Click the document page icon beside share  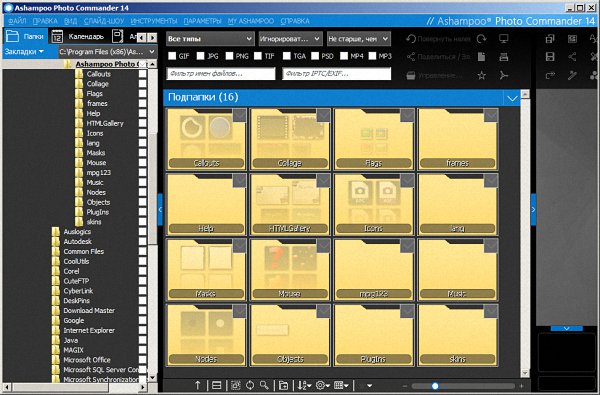[481, 57]
